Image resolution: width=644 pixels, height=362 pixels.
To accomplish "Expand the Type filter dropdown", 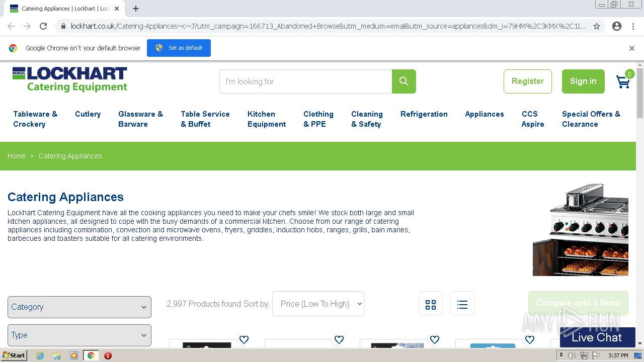I will click(x=79, y=335).
